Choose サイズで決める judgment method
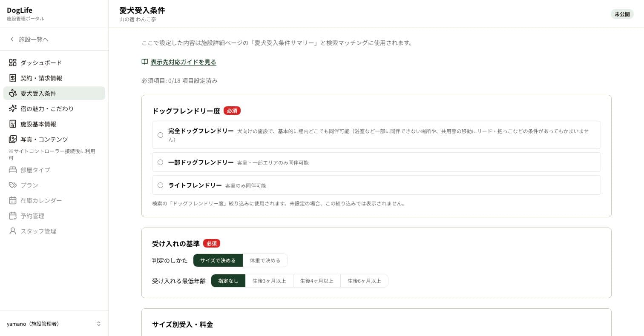The image size is (644, 336). click(x=218, y=260)
